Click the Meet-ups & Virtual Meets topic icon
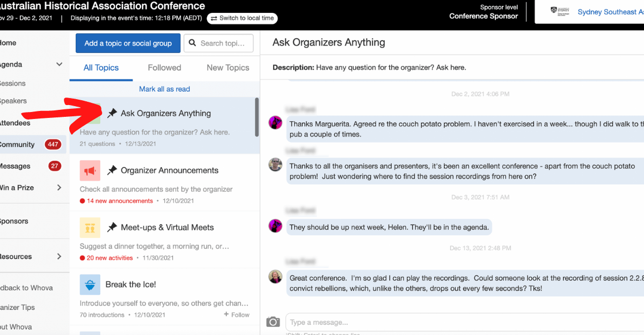 (90, 227)
